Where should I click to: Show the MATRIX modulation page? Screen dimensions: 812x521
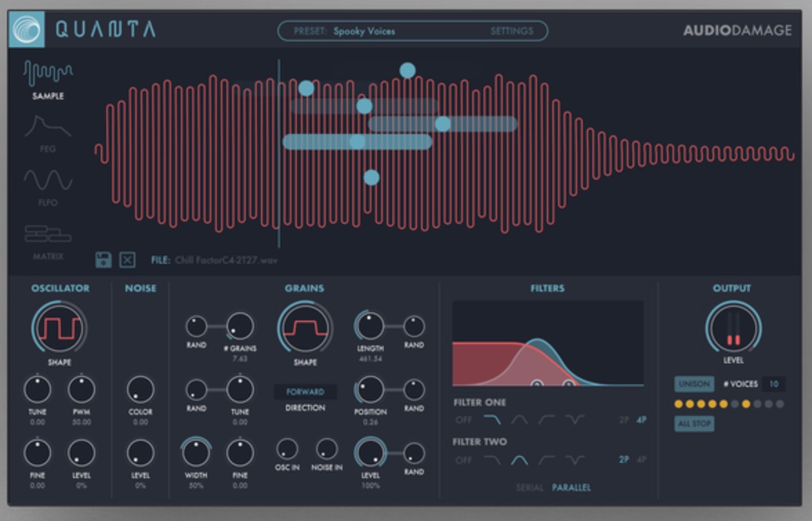pyautogui.click(x=48, y=243)
